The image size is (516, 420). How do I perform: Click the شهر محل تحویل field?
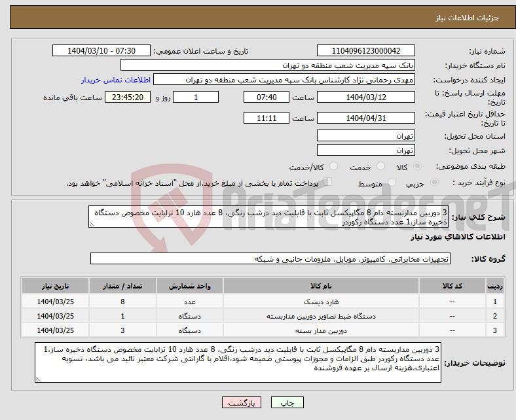click(365, 150)
